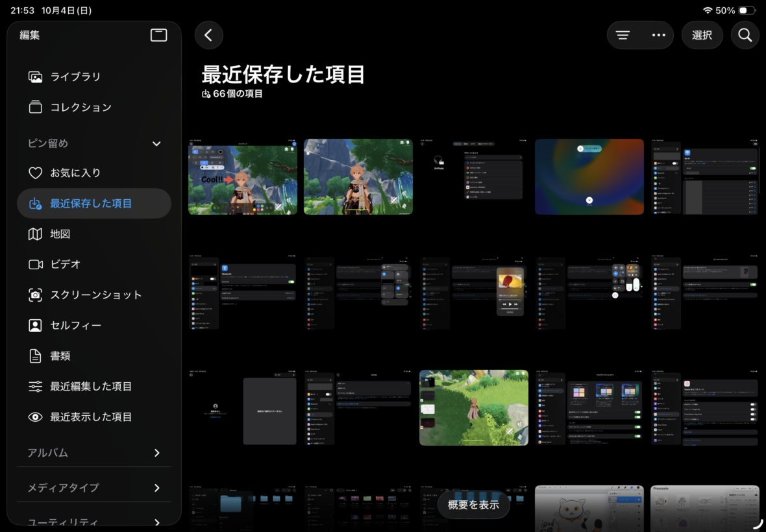
Task: Click the library photos icon
Action: tap(35, 77)
